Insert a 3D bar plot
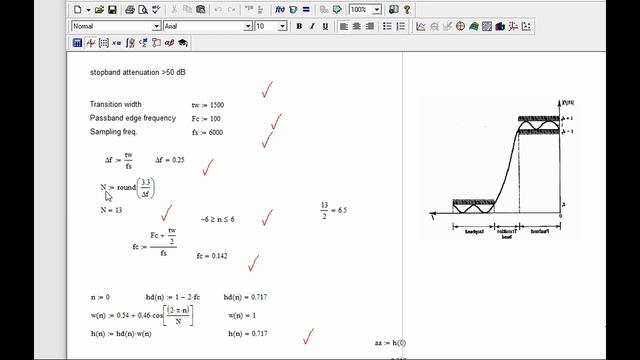Viewport: 640px width, 360px height. coord(500,26)
